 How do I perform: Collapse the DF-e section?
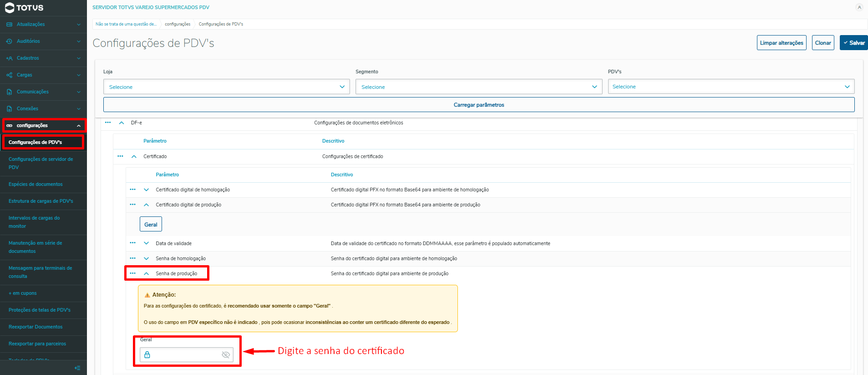tap(122, 123)
